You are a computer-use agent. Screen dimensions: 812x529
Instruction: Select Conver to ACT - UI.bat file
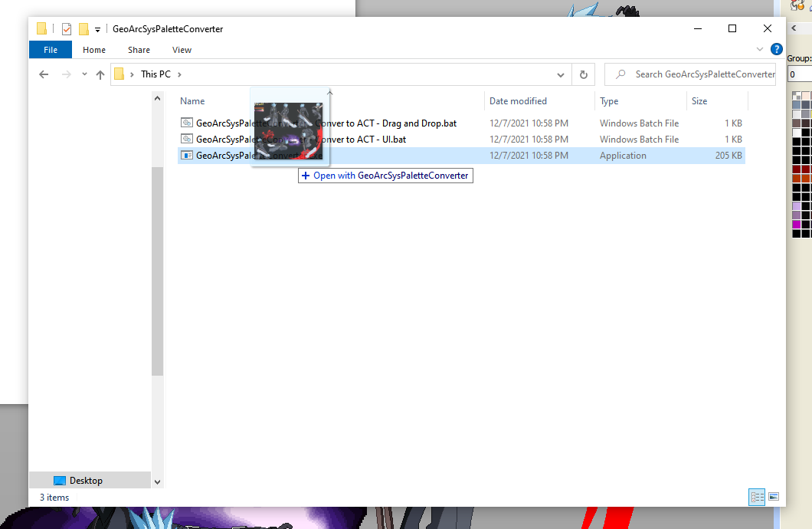click(461, 140)
